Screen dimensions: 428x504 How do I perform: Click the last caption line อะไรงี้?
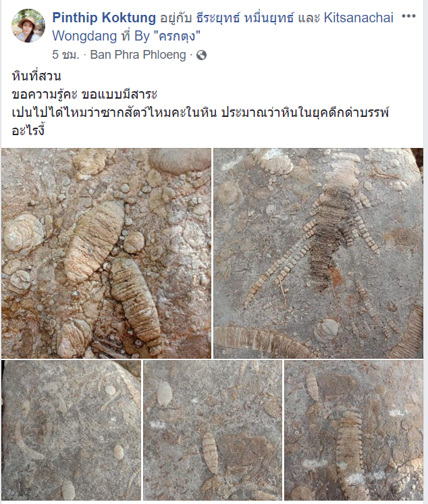(x=28, y=131)
